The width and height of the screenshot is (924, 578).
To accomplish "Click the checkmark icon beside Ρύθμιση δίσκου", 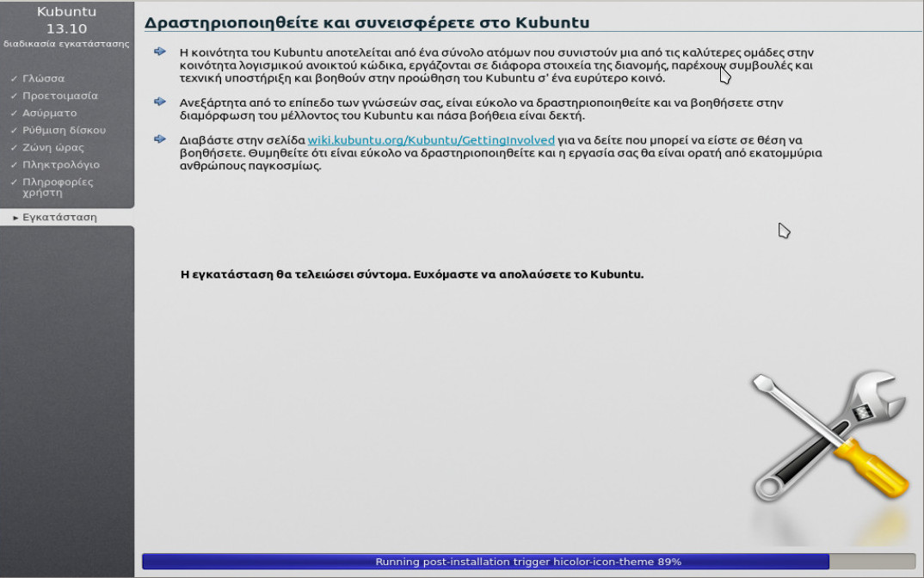I will pyautogui.click(x=12, y=130).
